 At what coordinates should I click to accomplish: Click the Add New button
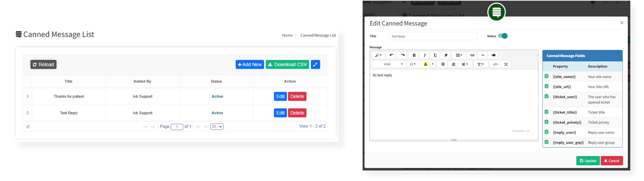pos(250,64)
